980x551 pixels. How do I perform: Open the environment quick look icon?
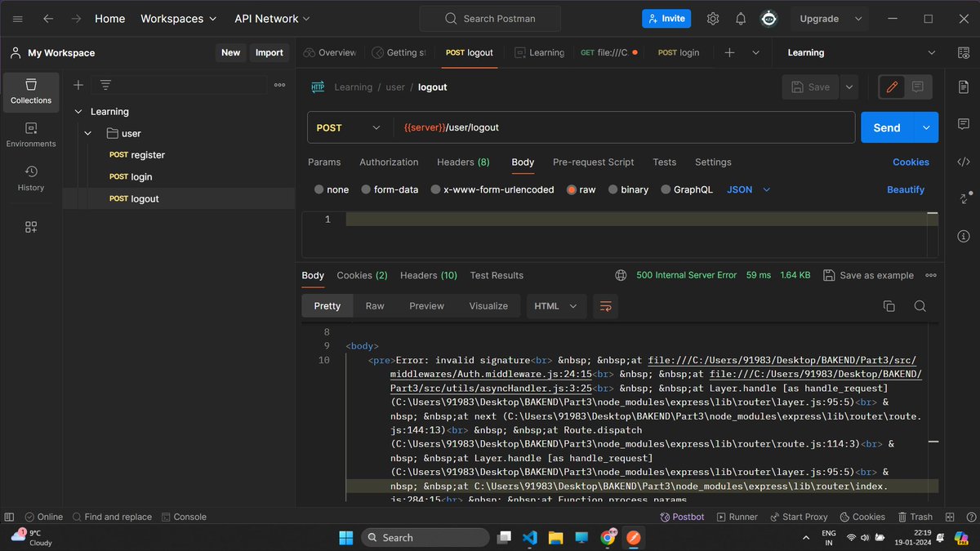click(964, 52)
